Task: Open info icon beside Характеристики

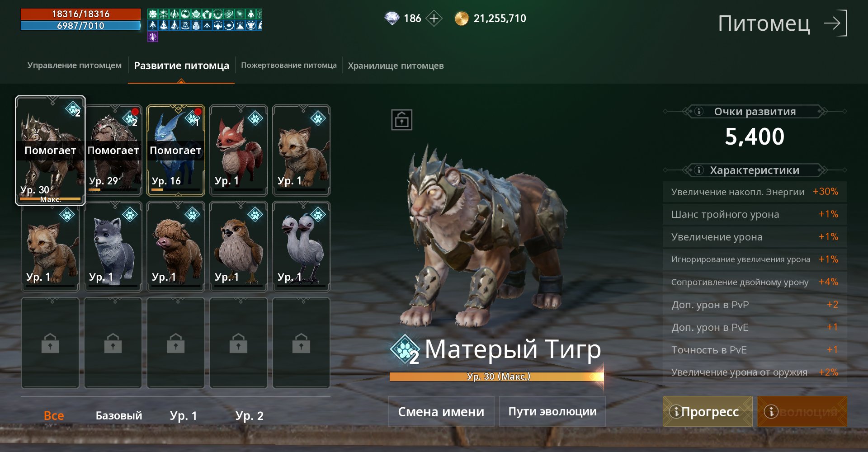Action: pyautogui.click(x=698, y=170)
